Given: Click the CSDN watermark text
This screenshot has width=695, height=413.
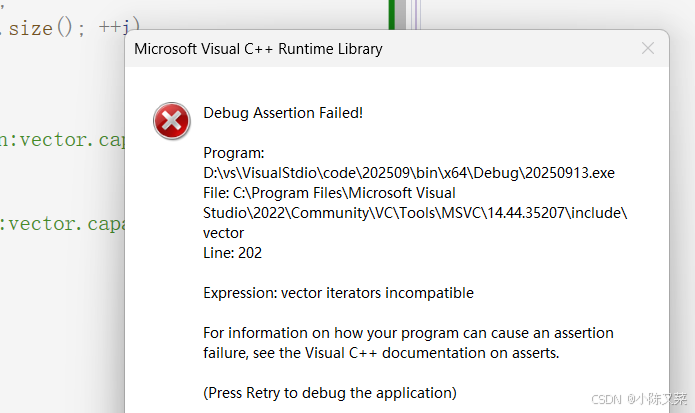Looking at the screenshot, I should (x=636, y=399).
